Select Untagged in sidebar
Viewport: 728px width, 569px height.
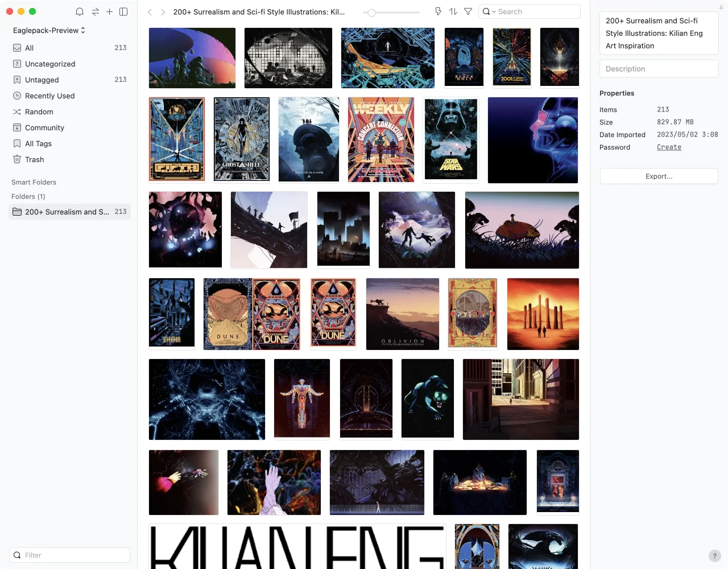tap(69, 80)
